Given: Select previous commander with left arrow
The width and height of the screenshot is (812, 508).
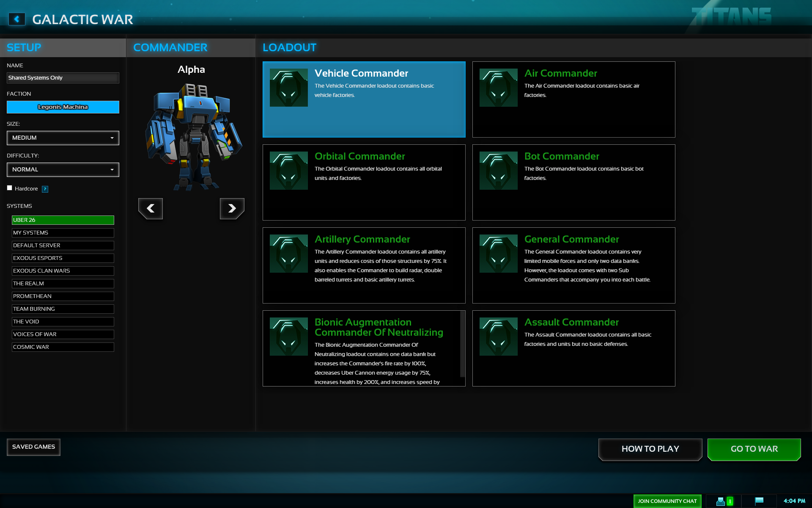Looking at the screenshot, I should pos(151,208).
